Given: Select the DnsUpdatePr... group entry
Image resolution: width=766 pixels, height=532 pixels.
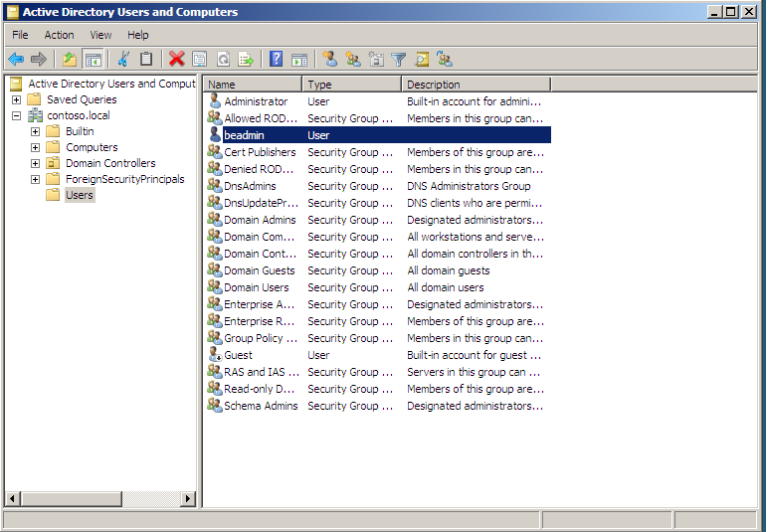Looking at the screenshot, I should click(x=261, y=203).
